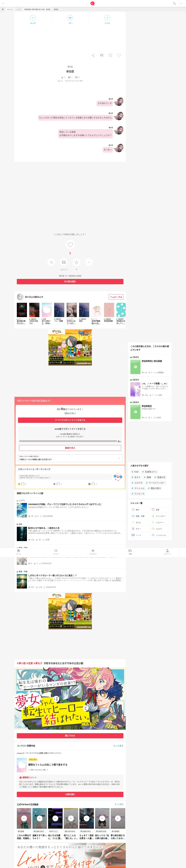The height and width of the screenshot is (868, 186).
Task: Play the first TikTok video thumbnail
Action: coord(24,818)
